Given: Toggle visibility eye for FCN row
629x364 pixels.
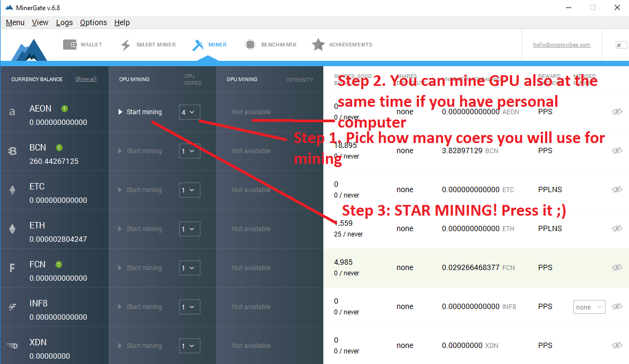Looking at the screenshot, I should [617, 267].
